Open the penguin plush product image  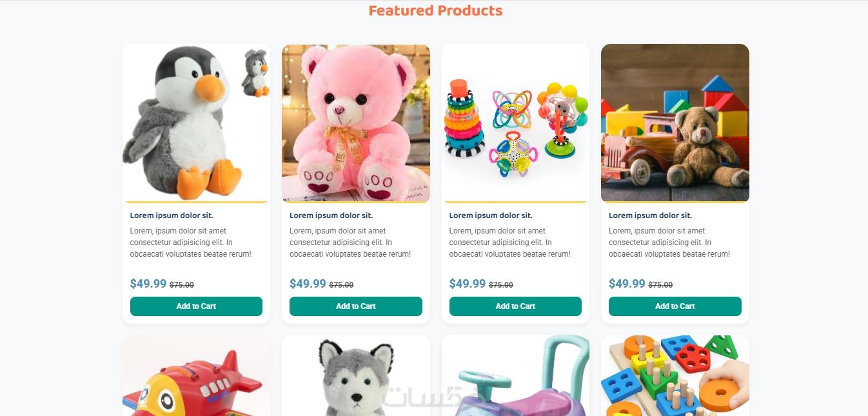click(x=196, y=123)
